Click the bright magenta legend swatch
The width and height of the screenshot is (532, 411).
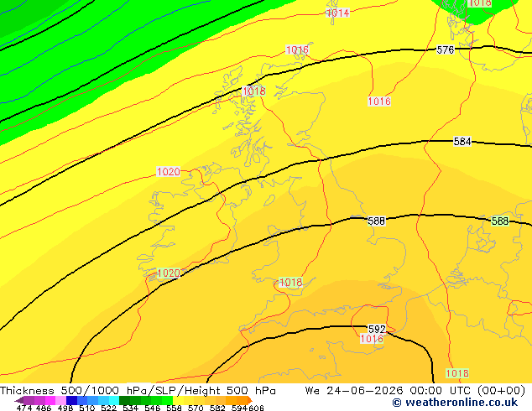click(x=50, y=400)
